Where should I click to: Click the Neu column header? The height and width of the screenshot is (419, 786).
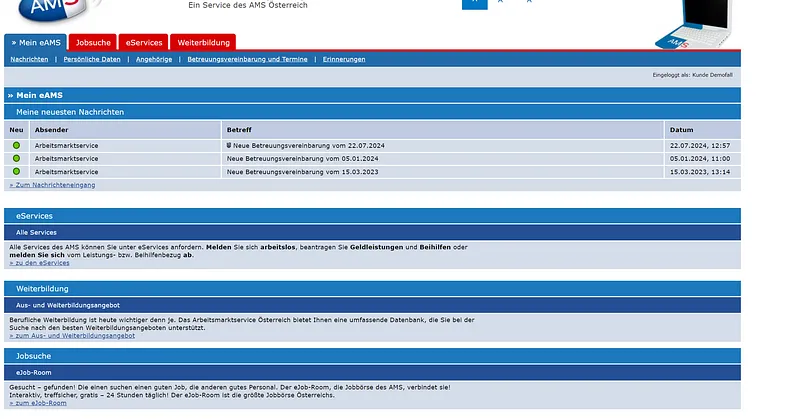[17, 130]
